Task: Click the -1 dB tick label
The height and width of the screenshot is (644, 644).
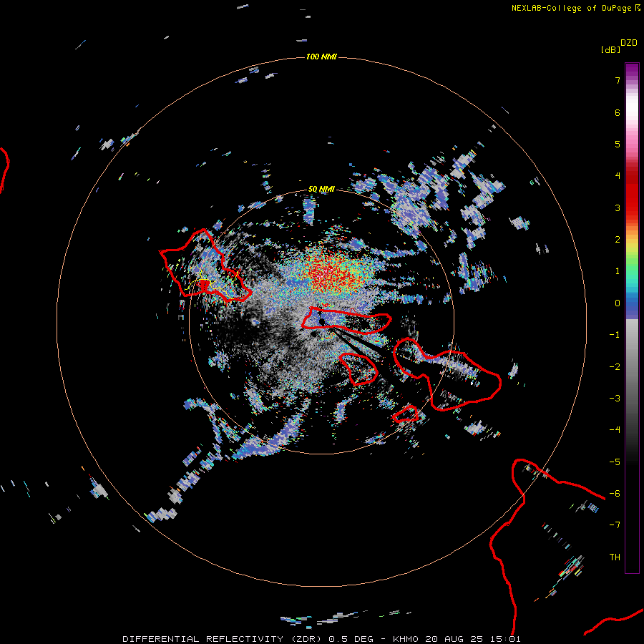Action: (615, 335)
